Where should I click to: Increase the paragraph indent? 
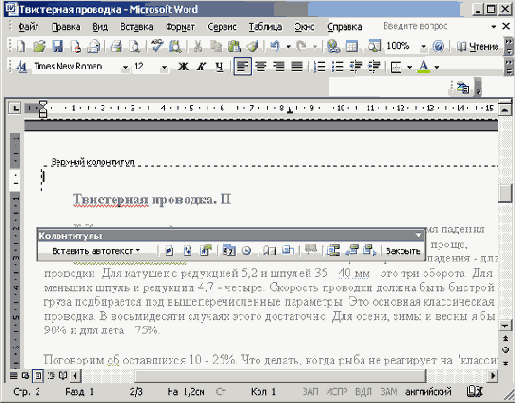pyautogui.click(x=374, y=67)
